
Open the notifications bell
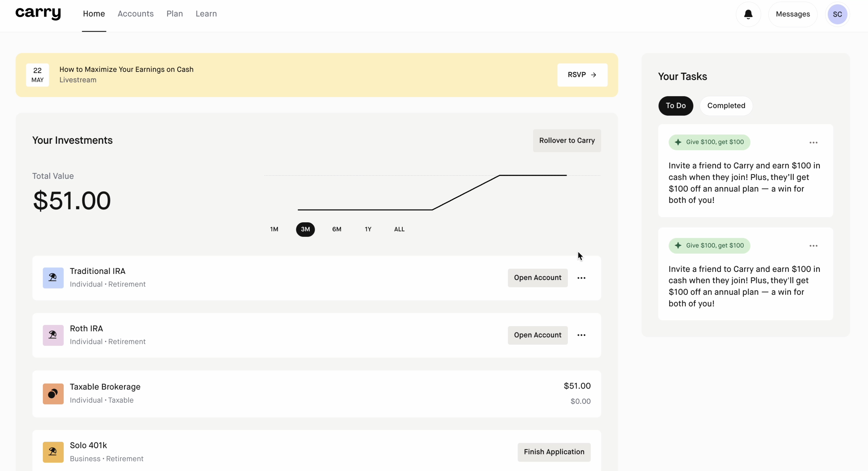coord(748,14)
